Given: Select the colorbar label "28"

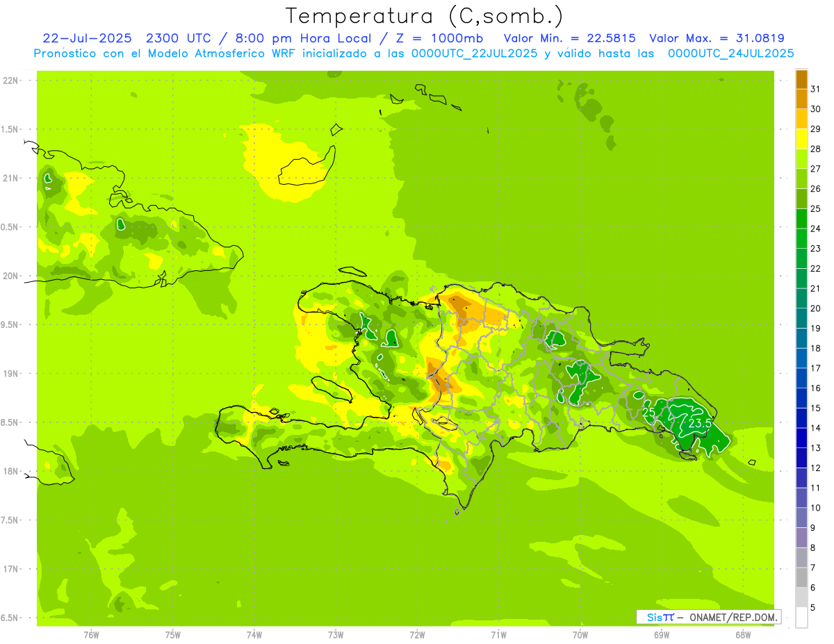Looking at the screenshot, I should (816, 149).
